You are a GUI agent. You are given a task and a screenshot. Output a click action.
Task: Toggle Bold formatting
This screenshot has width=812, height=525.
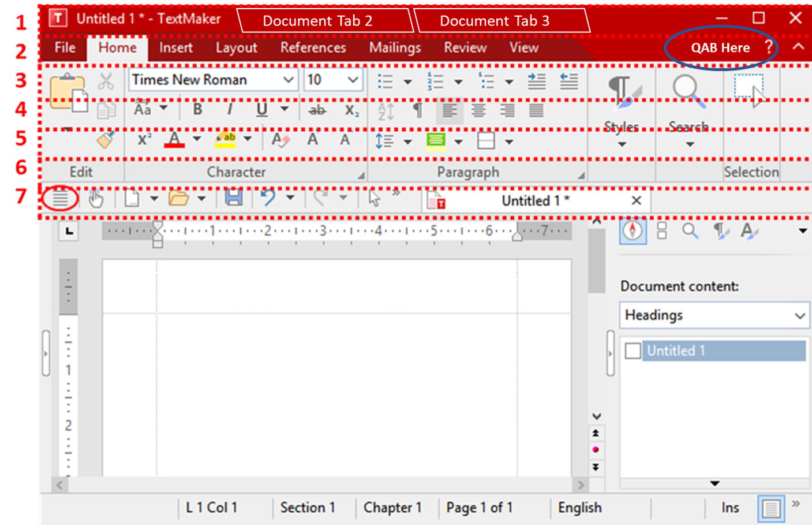(x=197, y=109)
